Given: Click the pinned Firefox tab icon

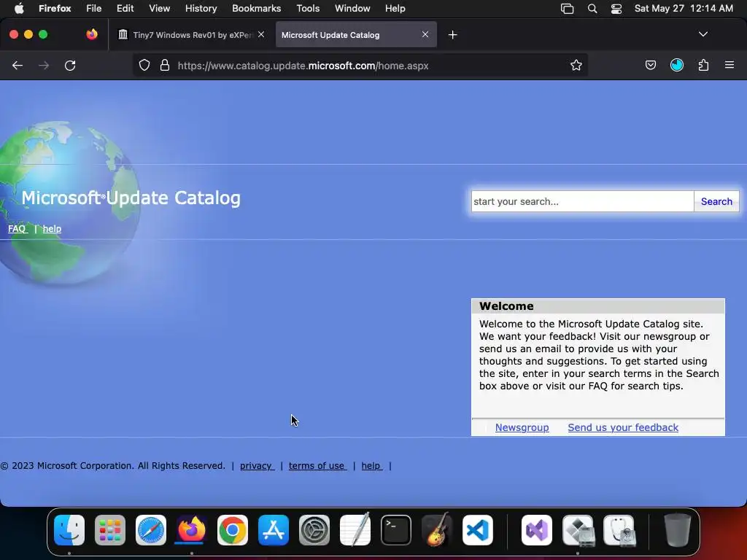Looking at the screenshot, I should coord(91,34).
